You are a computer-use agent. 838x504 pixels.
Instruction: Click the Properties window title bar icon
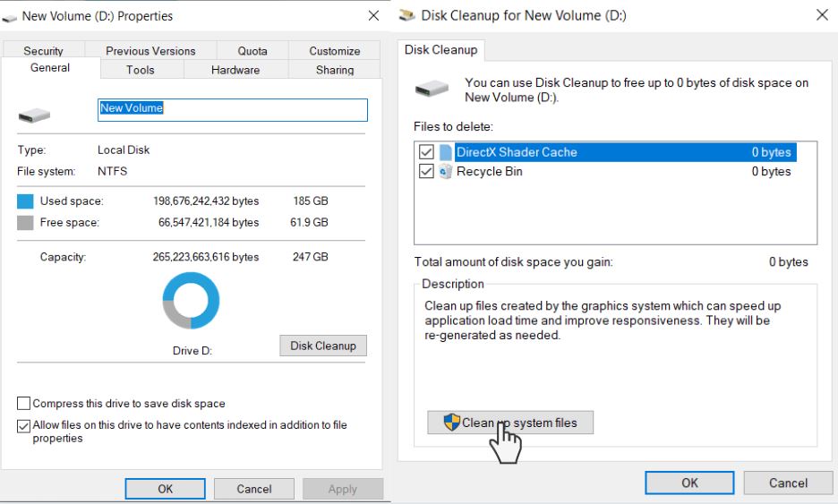coord(10,16)
